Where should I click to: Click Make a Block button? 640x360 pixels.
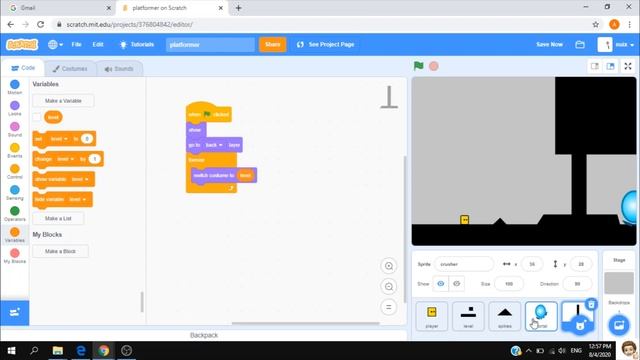60,251
